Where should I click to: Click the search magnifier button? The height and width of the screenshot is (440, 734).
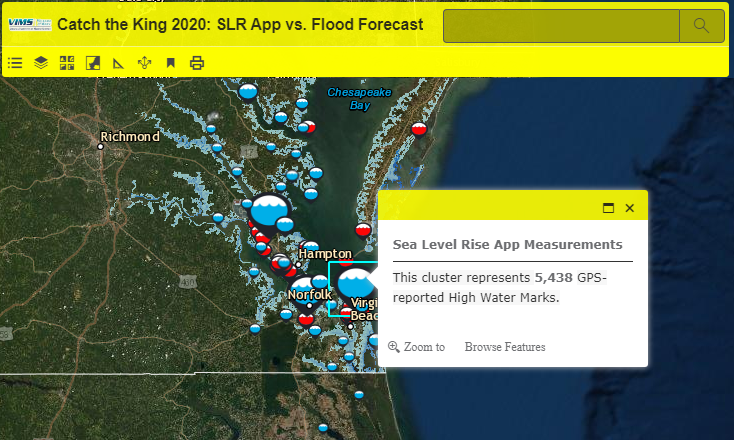[701, 26]
